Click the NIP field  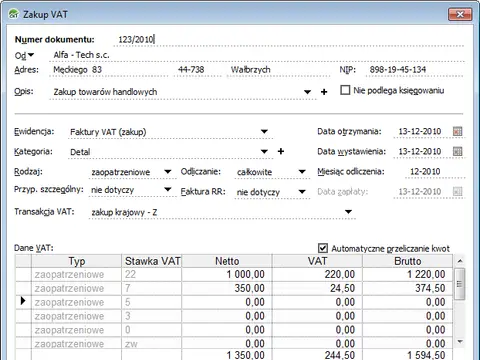pyautogui.click(x=415, y=70)
